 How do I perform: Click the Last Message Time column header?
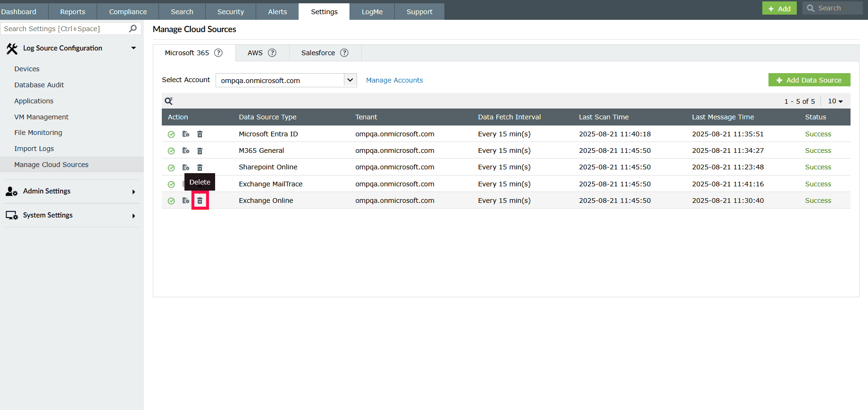pos(723,117)
